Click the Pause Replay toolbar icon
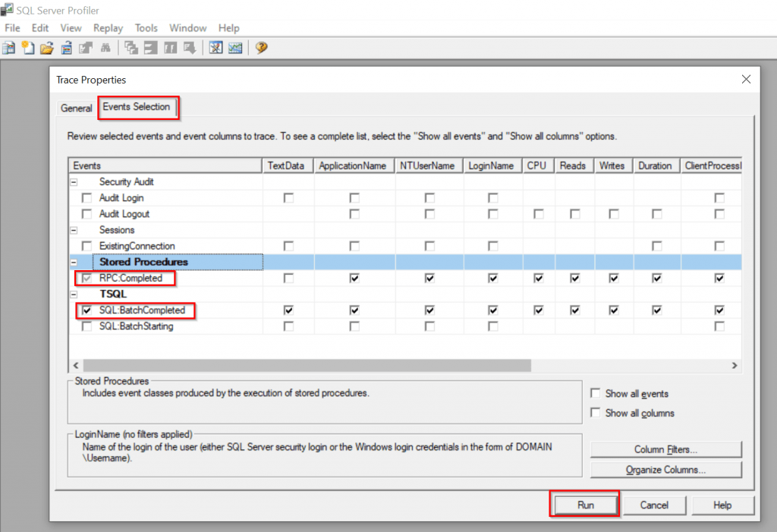 coord(171,48)
